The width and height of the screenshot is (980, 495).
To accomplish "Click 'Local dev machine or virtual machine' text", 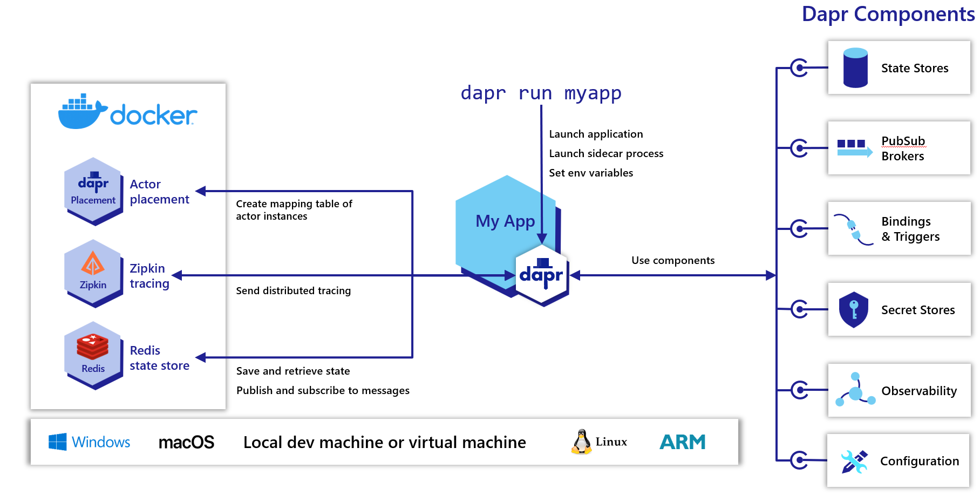I will point(384,443).
